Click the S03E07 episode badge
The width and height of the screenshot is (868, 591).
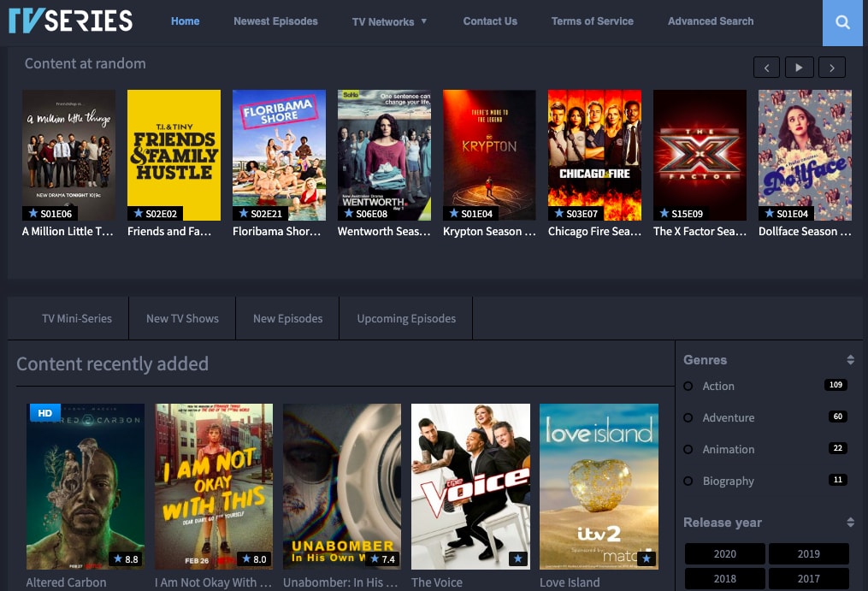(576, 213)
